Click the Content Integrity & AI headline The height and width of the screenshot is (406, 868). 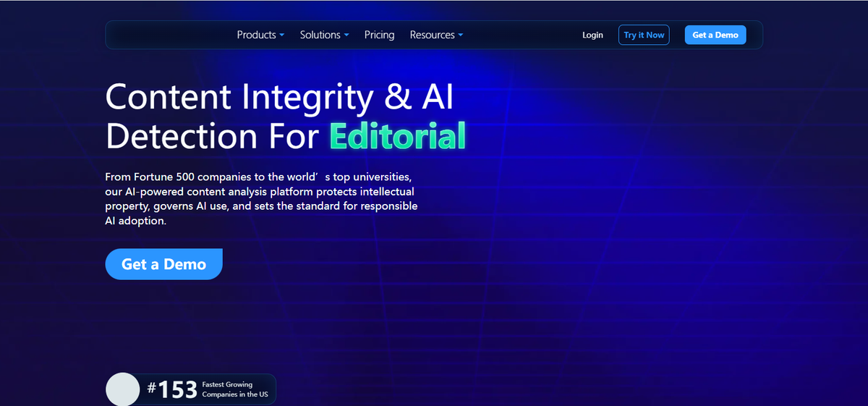pos(279,97)
